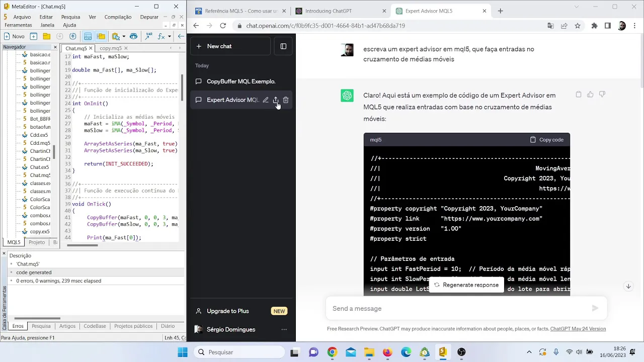Open Chrome extensions puzzle icon
Viewport: 644px width, 362px height.
pos(594,26)
